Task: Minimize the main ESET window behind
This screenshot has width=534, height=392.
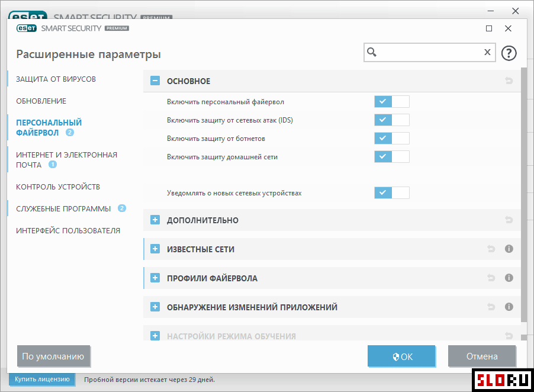Action: click(490, 11)
